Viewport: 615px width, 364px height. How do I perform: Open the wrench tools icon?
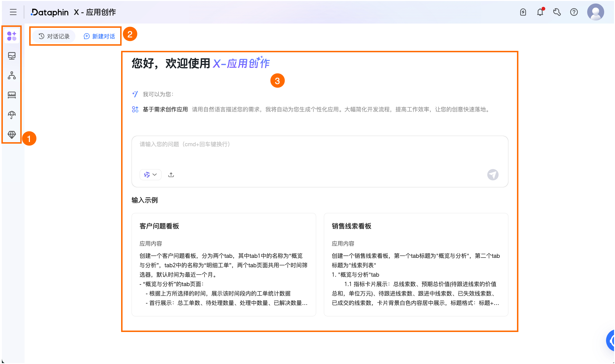point(557,12)
